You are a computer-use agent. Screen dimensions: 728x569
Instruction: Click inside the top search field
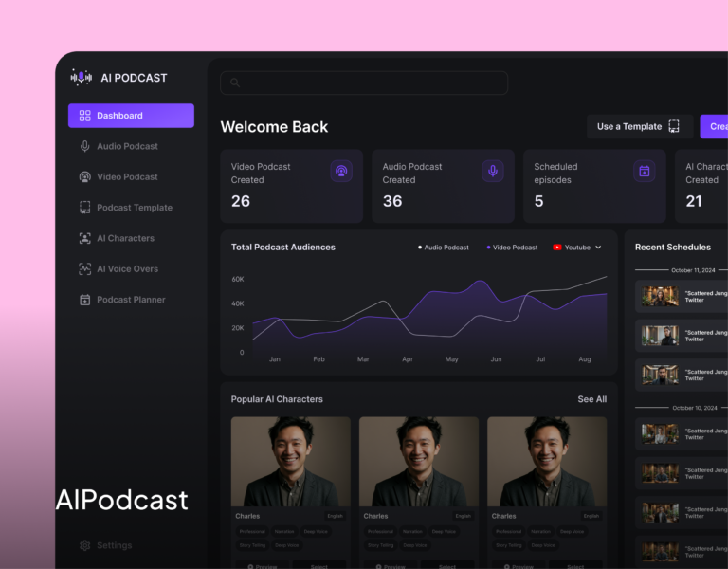pyautogui.click(x=364, y=83)
